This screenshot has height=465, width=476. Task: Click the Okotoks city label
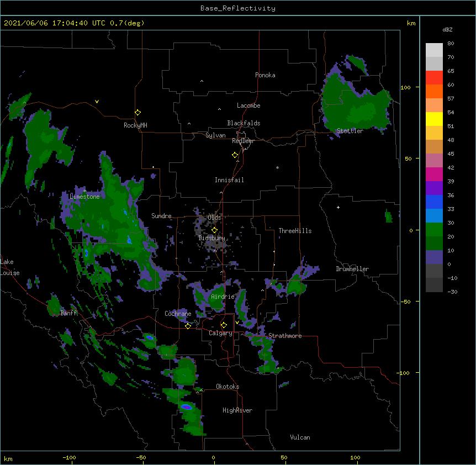tap(228, 387)
